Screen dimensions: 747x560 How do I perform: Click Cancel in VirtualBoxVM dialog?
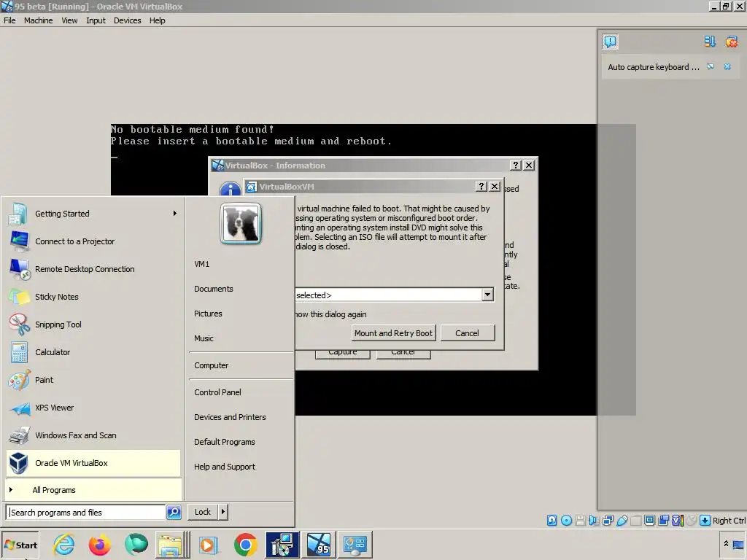[x=468, y=332]
